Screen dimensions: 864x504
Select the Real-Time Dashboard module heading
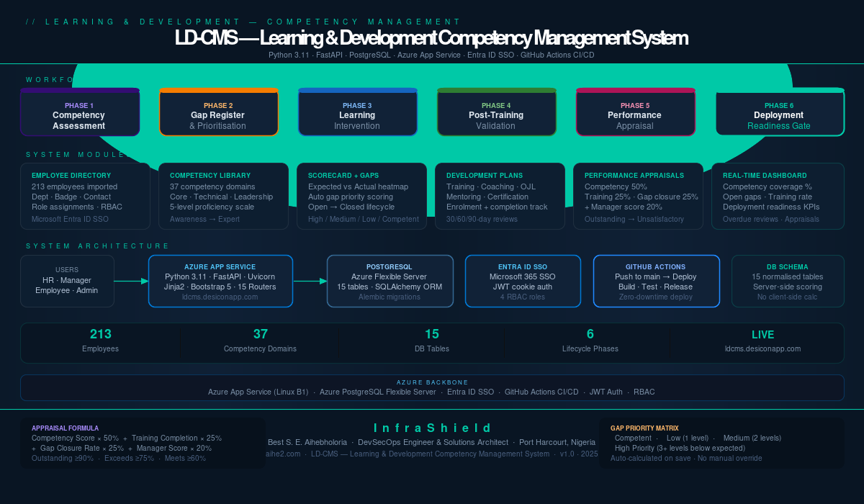pos(765,176)
